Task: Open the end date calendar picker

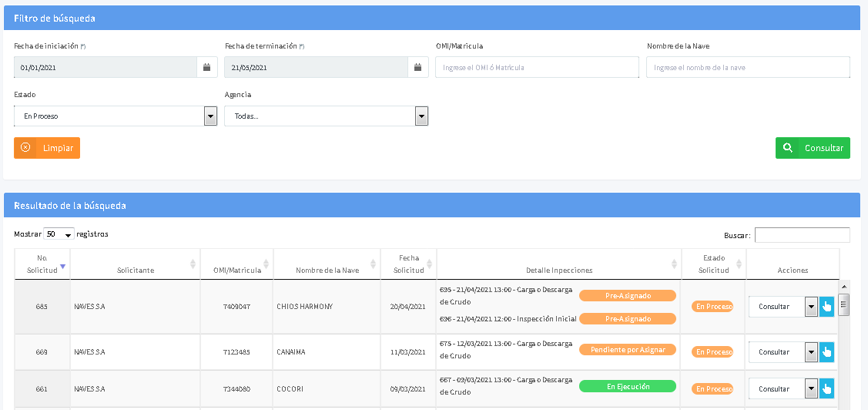Action: [x=417, y=68]
